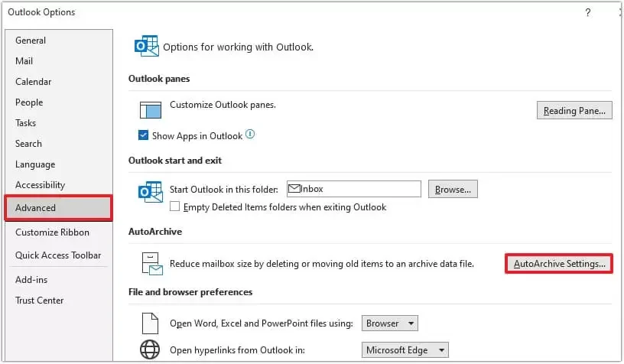Viewport: 624px width, 364px height.
Task: Click the info icon beside Show Apps
Action: click(249, 135)
